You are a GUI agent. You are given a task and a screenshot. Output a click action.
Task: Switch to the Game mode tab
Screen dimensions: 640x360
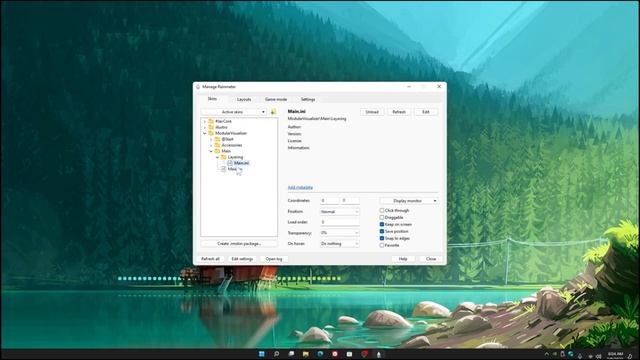pos(276,99)
